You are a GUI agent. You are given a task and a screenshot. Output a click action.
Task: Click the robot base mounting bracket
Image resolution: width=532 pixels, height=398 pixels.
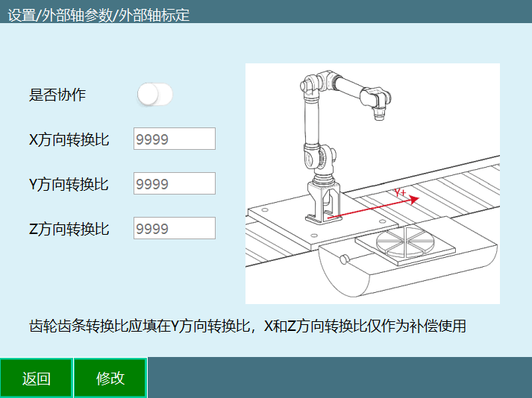pos(324,203)
